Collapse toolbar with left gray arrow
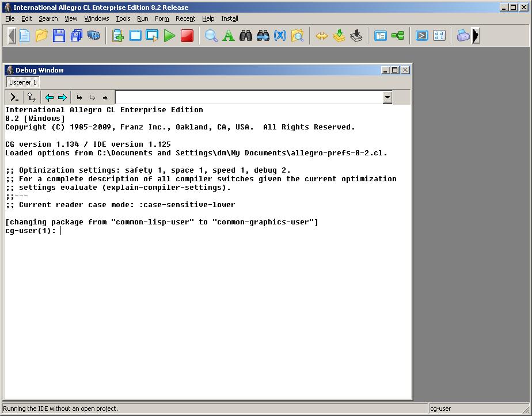The width and height of the screenshot is (532, 416). point(12,36)
